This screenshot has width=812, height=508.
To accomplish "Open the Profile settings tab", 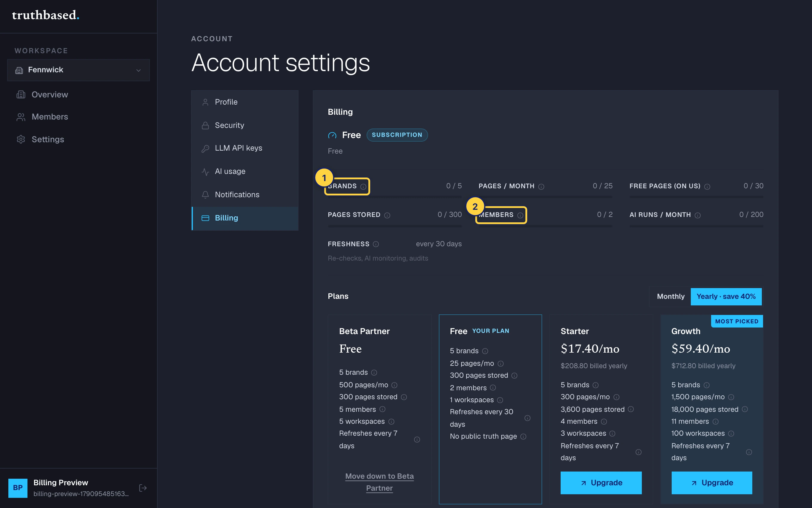I will coord(245,102).
